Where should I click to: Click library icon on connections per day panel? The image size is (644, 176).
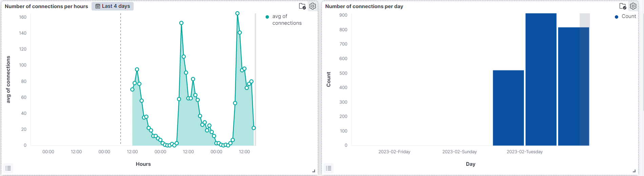(623, 6)
